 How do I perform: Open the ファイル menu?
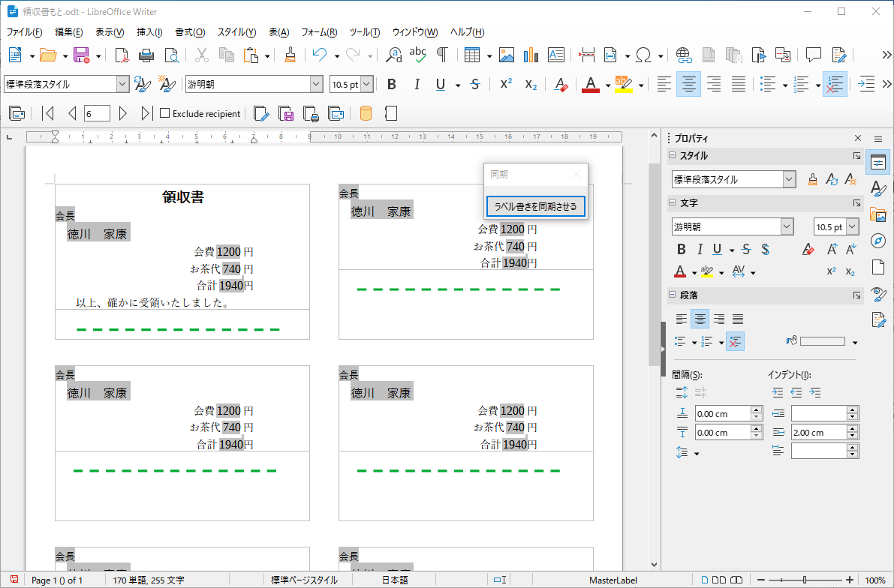point(24,32)
